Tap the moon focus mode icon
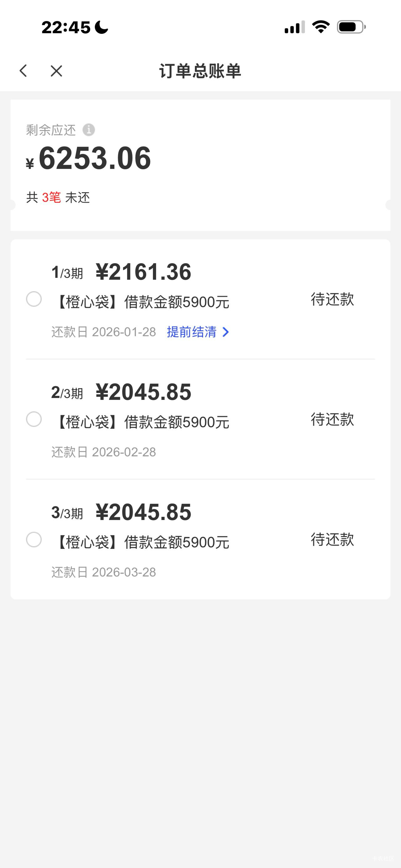This screenshot has height=868, width=401. pos(102,27)
